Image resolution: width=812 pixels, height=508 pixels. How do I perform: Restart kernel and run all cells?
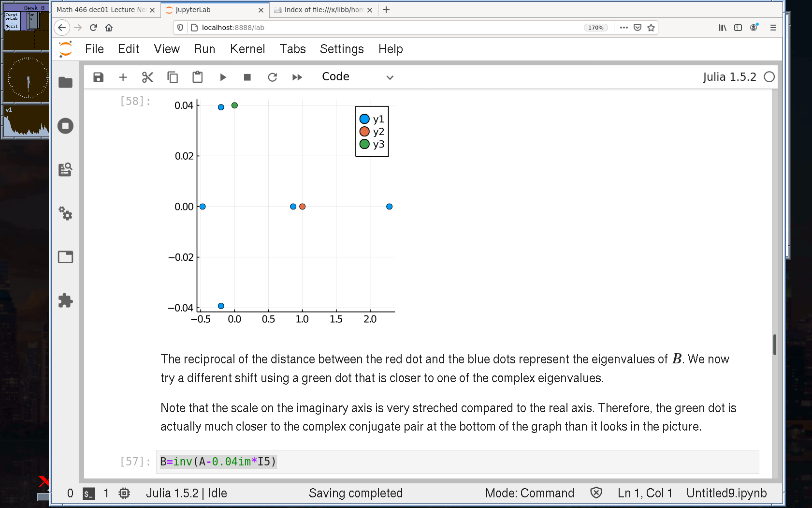point(297,77)
